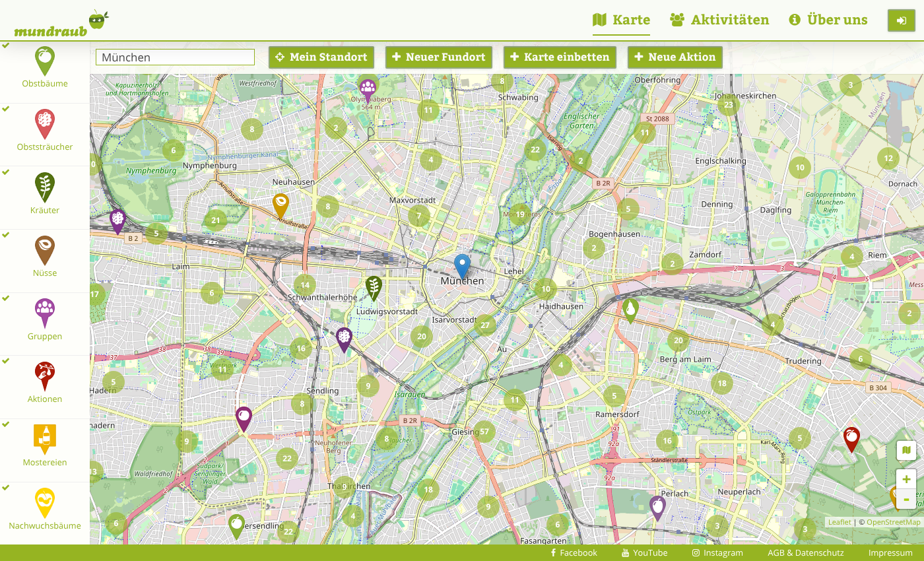This screenshot has height=561, width=924.
Task: Open the OpenStreetMap attribution link
Action: (893, 522)
